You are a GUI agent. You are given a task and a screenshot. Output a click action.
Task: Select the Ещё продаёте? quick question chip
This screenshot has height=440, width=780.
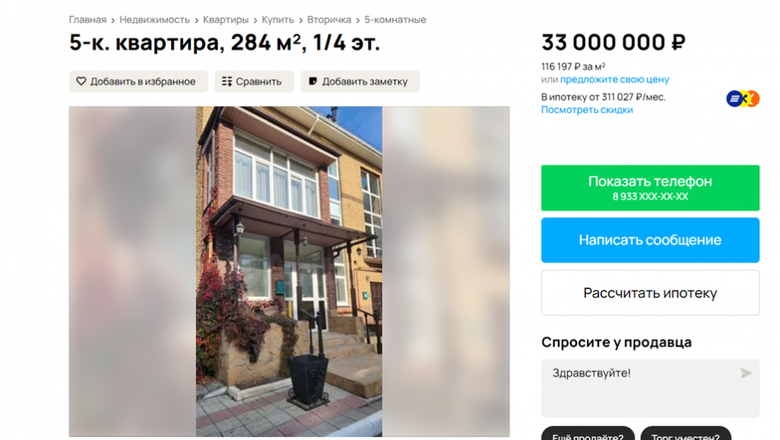point(588,433)
